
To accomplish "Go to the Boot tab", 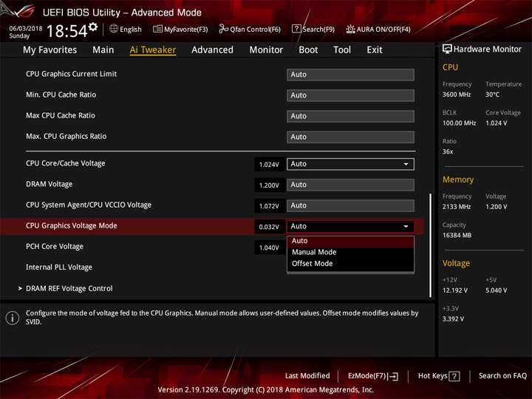I will (x=308, y=50).
